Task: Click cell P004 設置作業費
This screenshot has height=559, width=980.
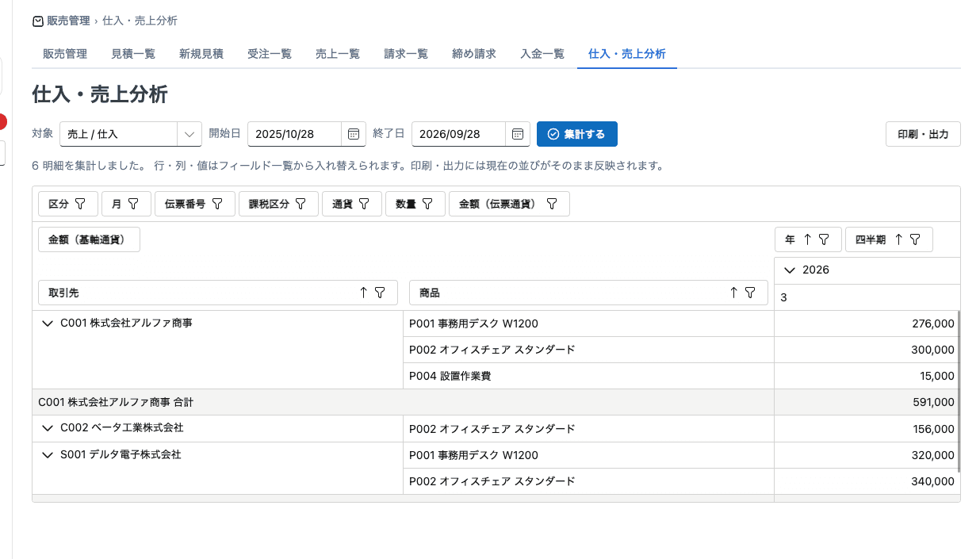Action: 588,376
